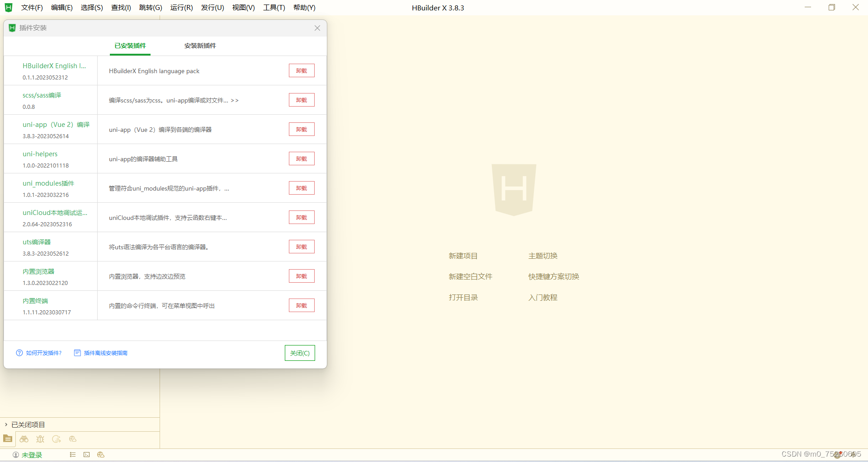This screenshot has width=868, height=462.
Task: Uninstall the uni-app (Vue 2) 编译 plugin
Action: 302,129
